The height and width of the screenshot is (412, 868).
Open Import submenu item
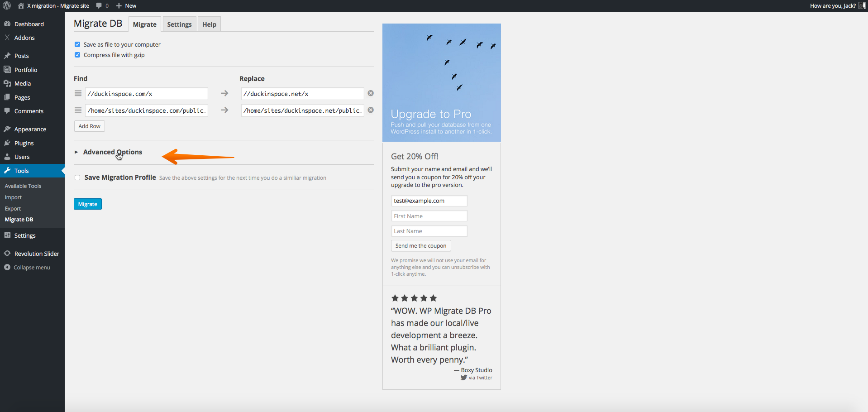coord(13,197)
